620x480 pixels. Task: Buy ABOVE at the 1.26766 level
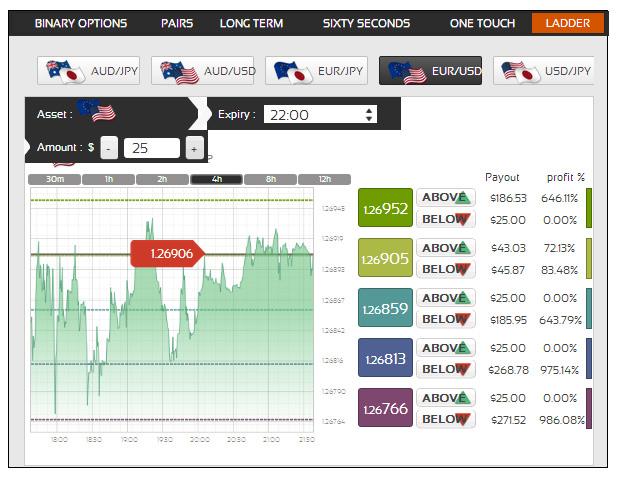tap(446, 397)
